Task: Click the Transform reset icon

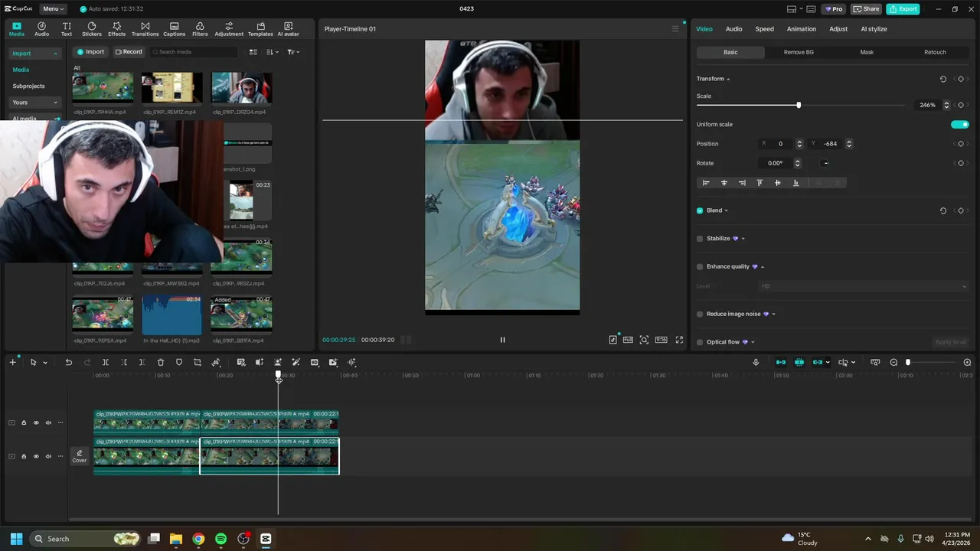Action: (942, 79)
